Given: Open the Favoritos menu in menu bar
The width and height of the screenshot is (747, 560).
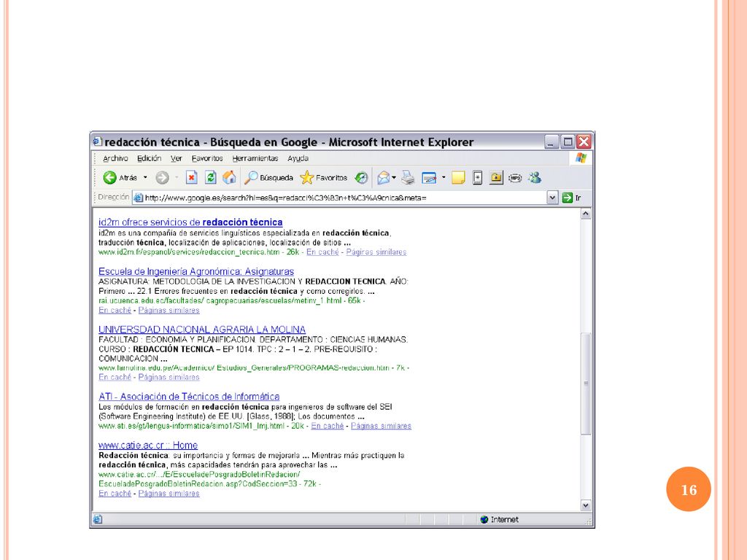Looking at the screenshot, I should click(207, 158).
